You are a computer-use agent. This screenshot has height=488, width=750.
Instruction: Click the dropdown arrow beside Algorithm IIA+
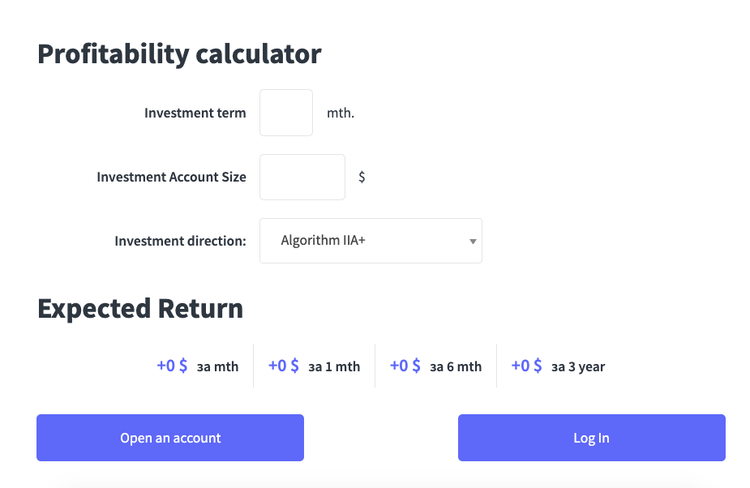click(472, 241)
